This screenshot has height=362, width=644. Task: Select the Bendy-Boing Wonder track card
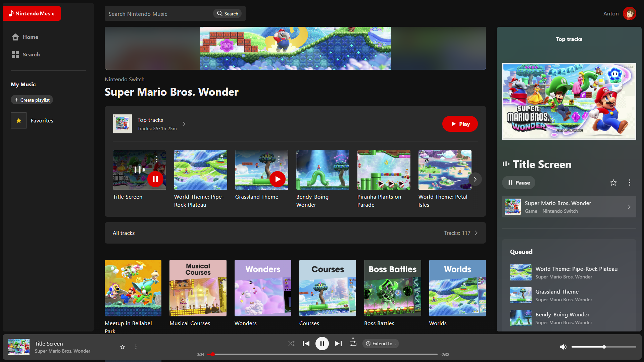click(323, 179)
